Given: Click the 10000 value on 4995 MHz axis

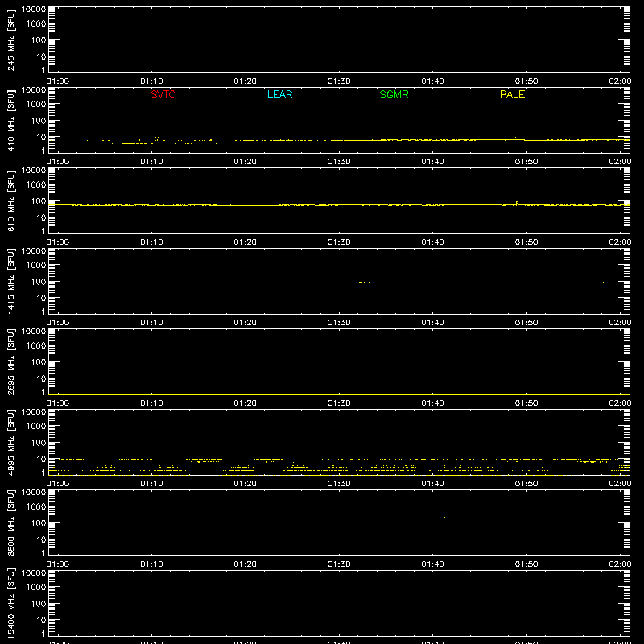Looking at the screenshot, I should (x=34, y=412).
